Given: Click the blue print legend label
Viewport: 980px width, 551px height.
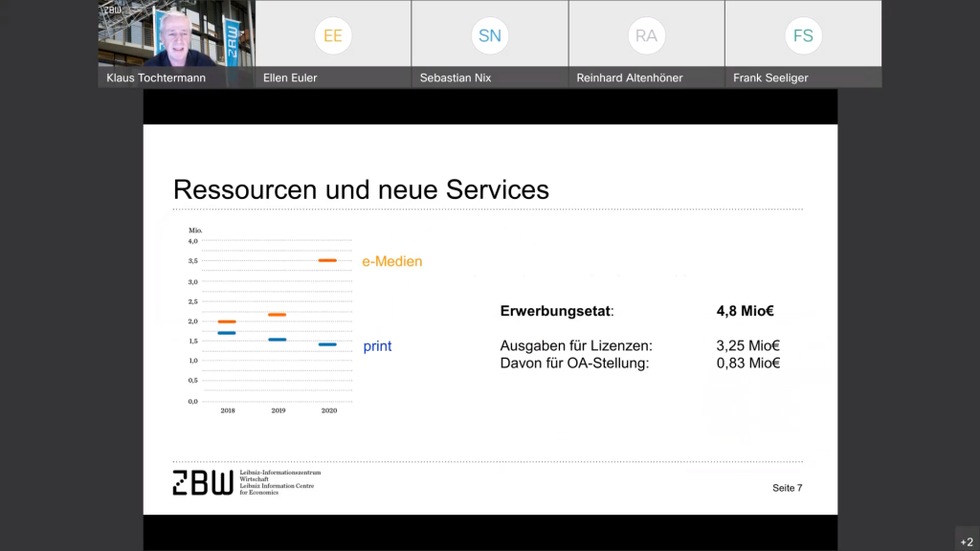Looking at the screenshot, I should (x=377, y=346).
